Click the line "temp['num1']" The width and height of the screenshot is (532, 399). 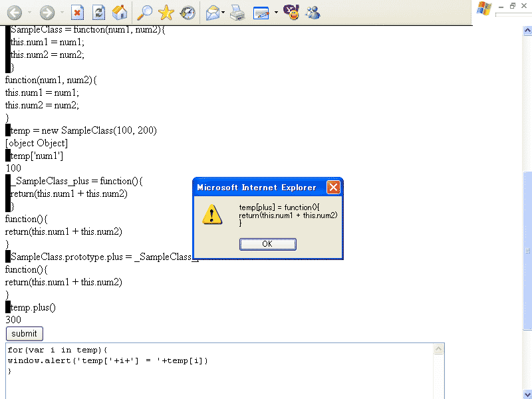click(37, 156)
